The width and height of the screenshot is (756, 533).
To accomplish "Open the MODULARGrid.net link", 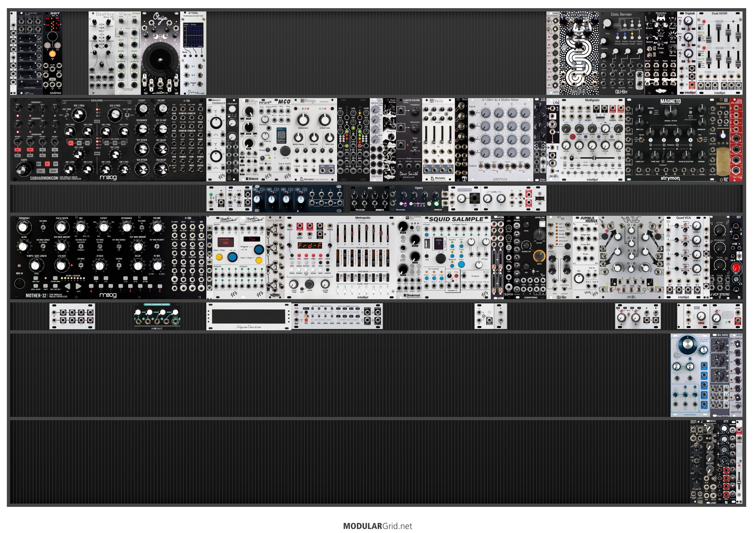I will 378,526.
